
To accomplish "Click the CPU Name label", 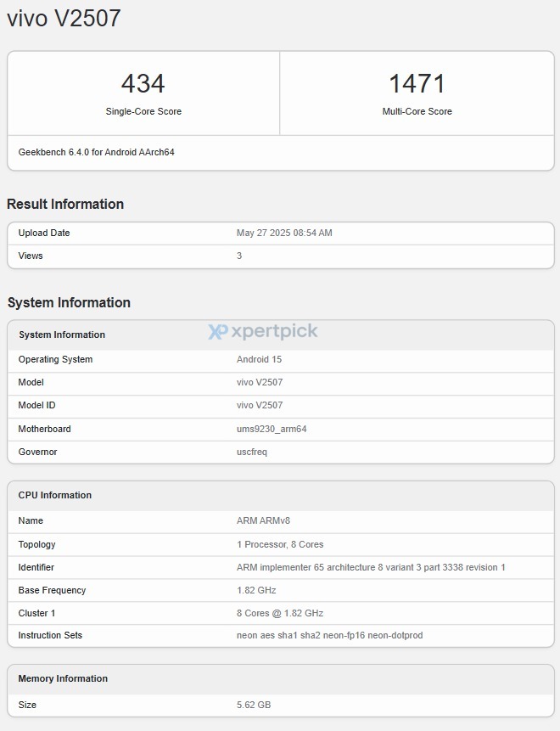I will coord(31,520).
